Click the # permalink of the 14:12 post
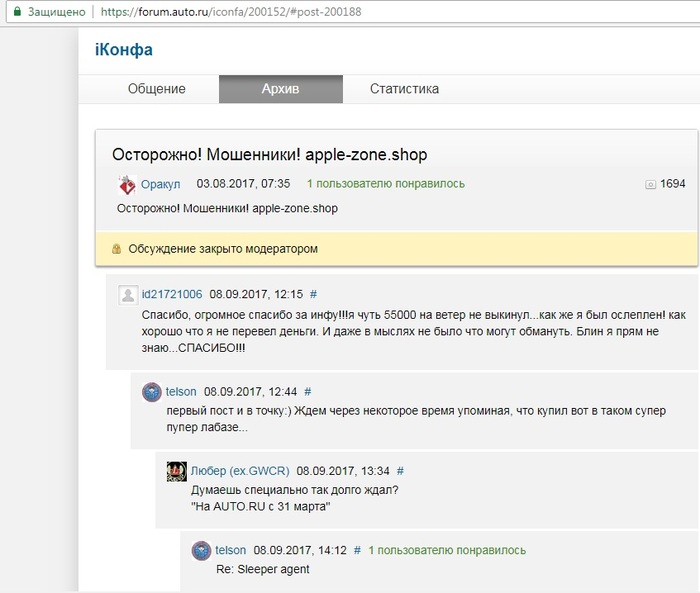Screen dimensions: 700x593 click(357, 550)
